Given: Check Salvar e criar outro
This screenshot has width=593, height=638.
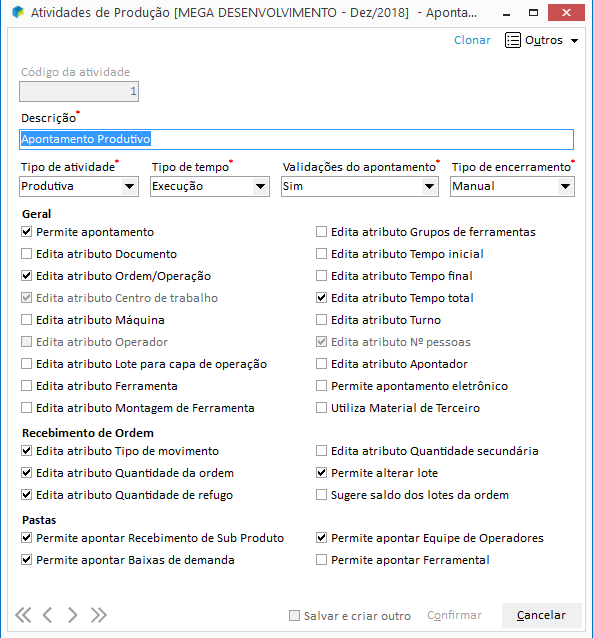Looking at the screenshot, I should (x=294, y=615).
